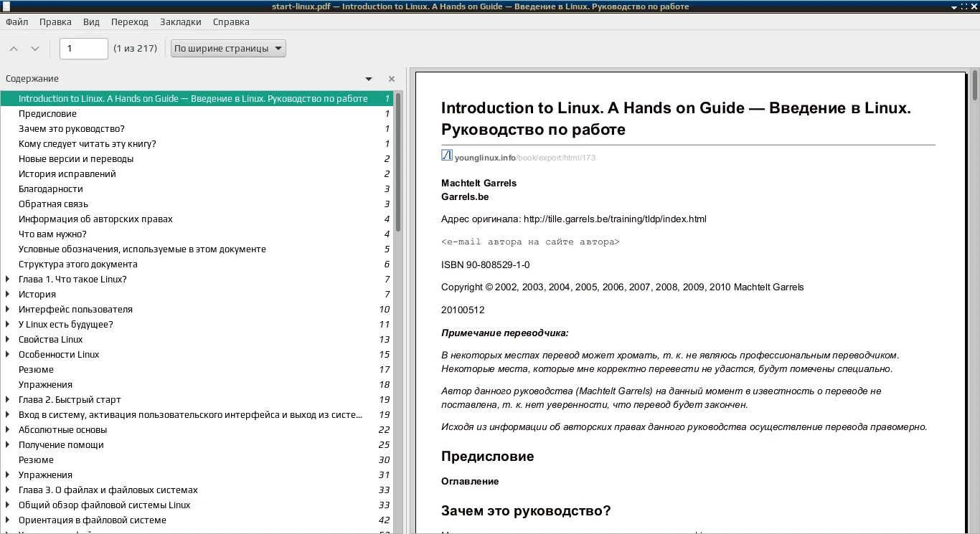The image size is (980, 534).
Task: Expand the Абсолютные основы entry
Action: pyautogui.click(x=8, y=430)
